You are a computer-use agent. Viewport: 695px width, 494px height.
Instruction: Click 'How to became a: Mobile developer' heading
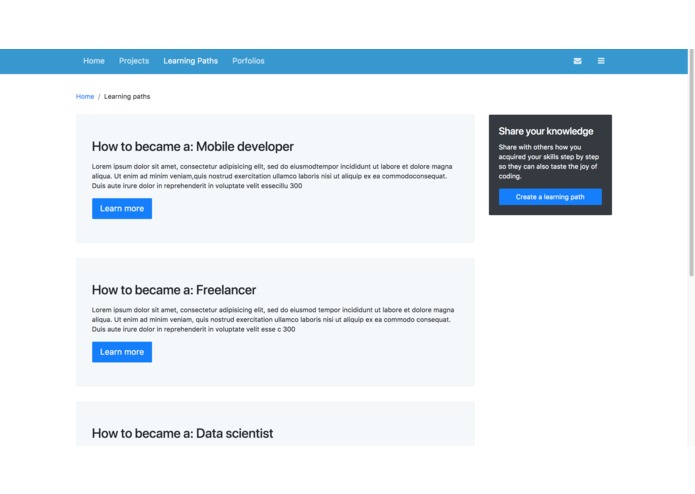click(x=193, y=147)
